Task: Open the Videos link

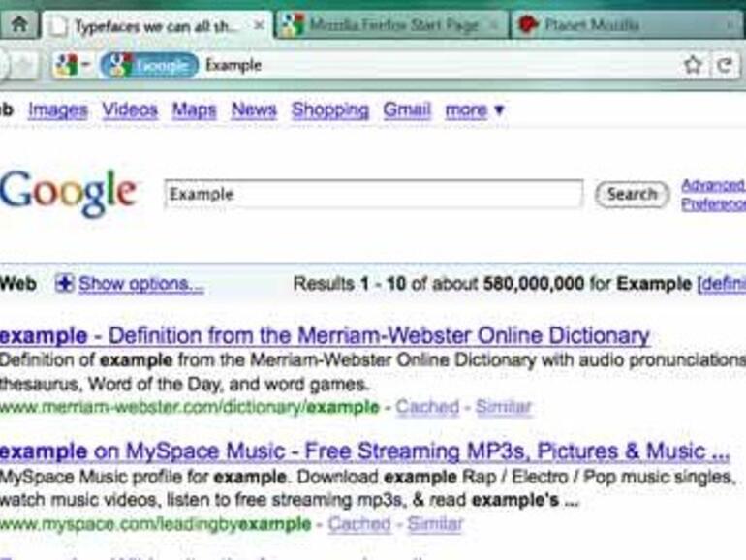Action: [130, 109]
